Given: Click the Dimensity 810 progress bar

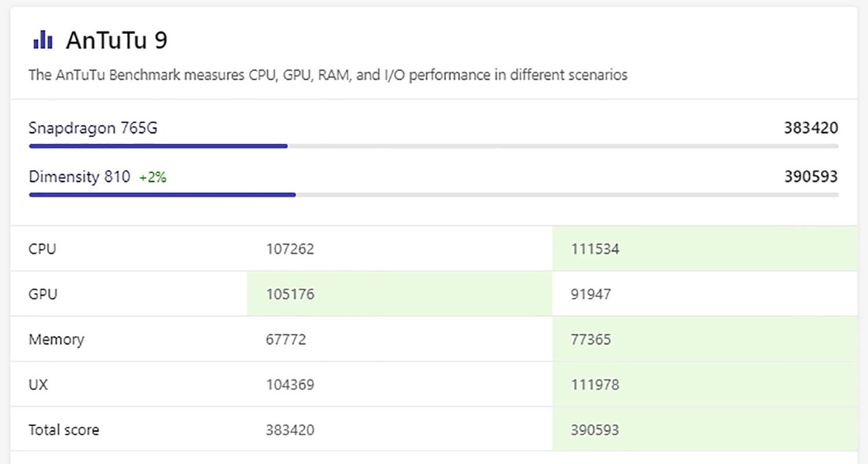Looking at the screenshot, I should click(x=434, y=195).
